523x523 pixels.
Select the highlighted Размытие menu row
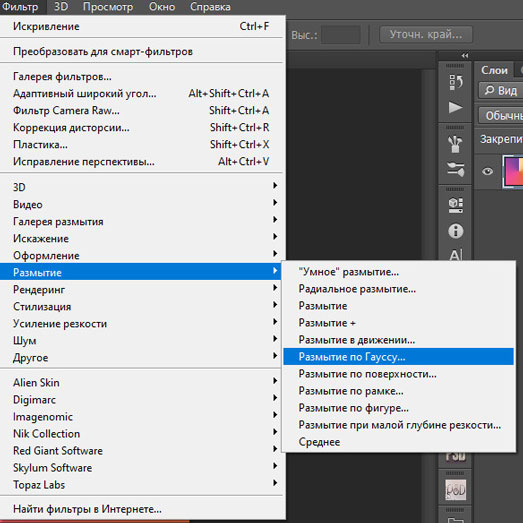[141, 272]
